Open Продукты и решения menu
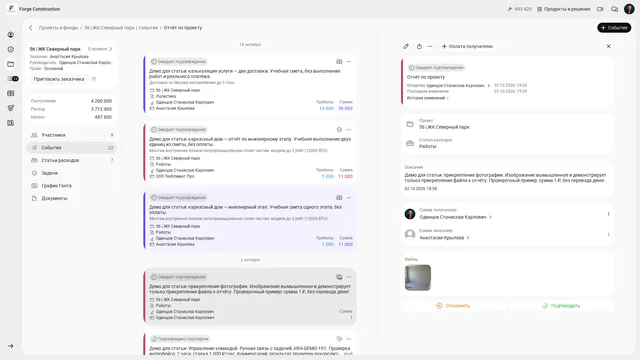Image resolution: width=640 pixels, height=360 pixels. 564,9
